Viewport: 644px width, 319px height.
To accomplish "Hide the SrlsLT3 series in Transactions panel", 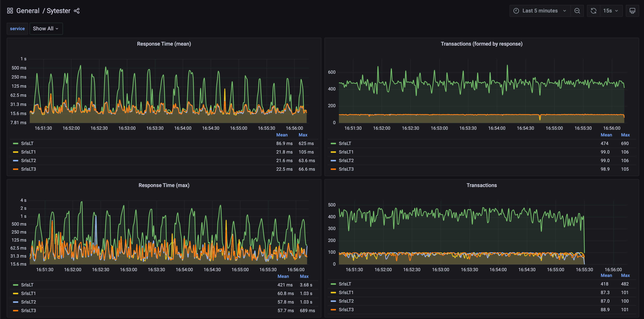I will coord(346,310).
